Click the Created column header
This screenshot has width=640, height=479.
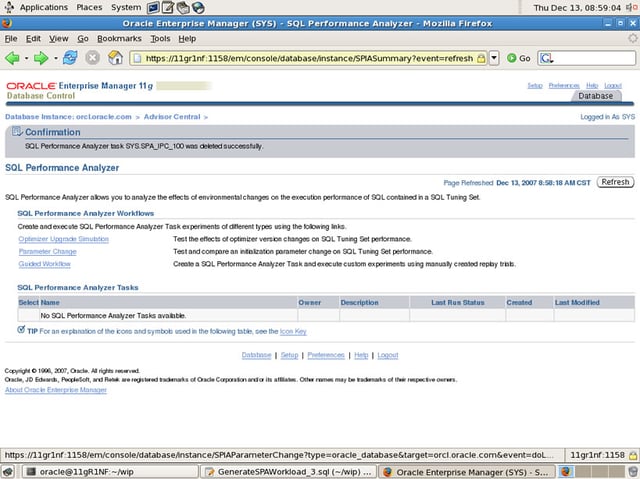tap(519, 303)
